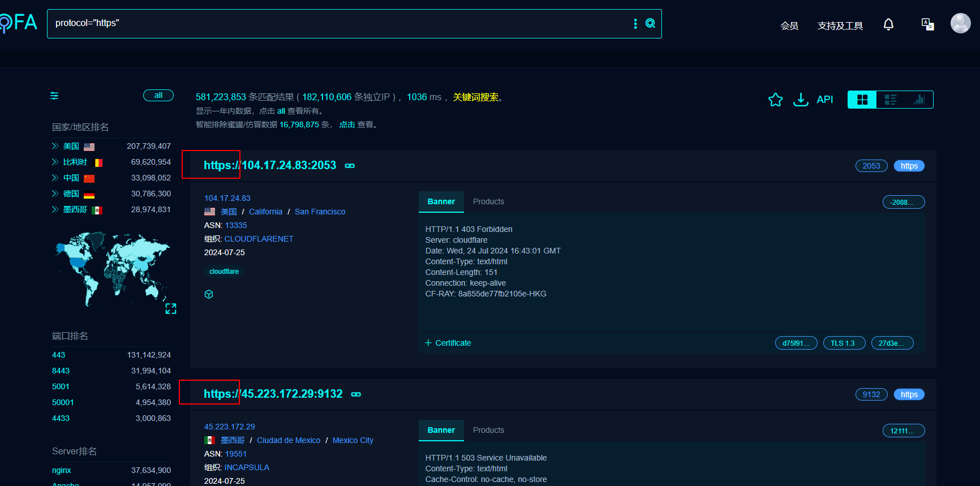Image resolution: width=980 pixels, height=486 pixels.
Task: Click the TLS 1.3 badge
Action: pyautogui.click(x=844, y=343)
